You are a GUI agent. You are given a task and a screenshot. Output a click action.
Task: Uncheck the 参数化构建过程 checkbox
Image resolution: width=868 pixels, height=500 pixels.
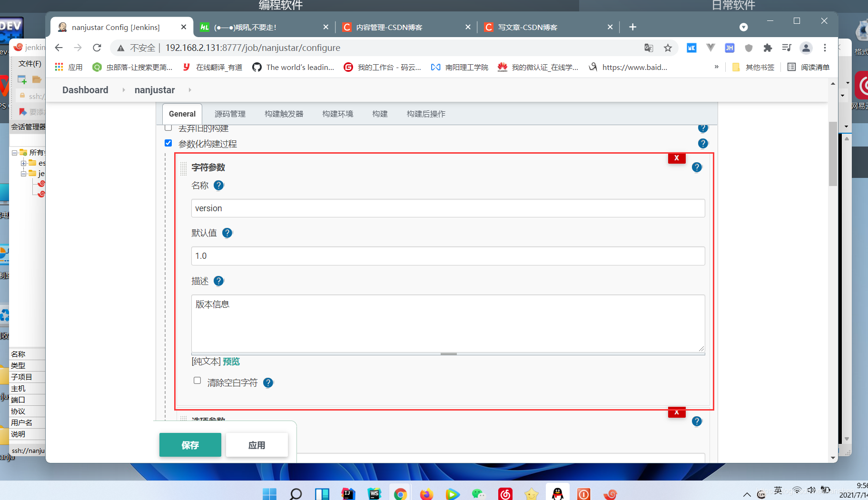tap(168, 143)
